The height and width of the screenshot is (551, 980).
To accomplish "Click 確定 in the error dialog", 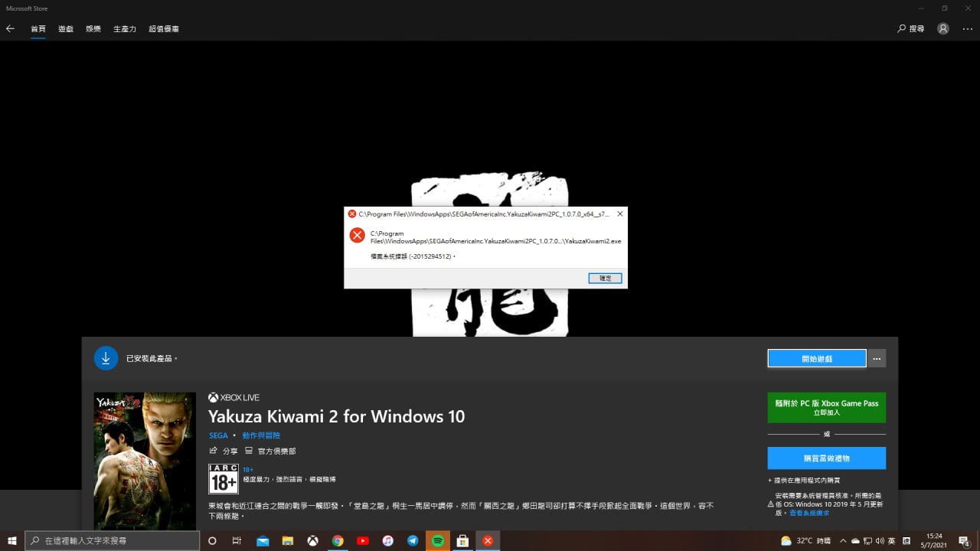I will tap(605, 279).
